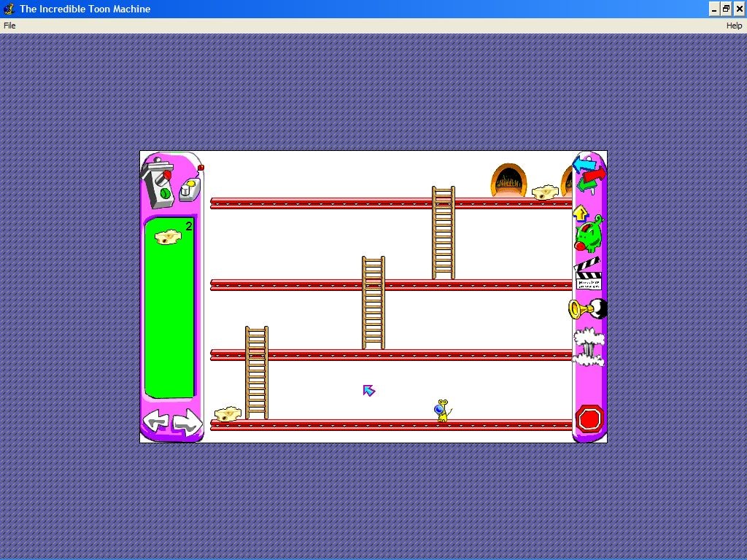Screen dimensions: 747x560
Task: Open the File menu
Action: pos(9,26)
